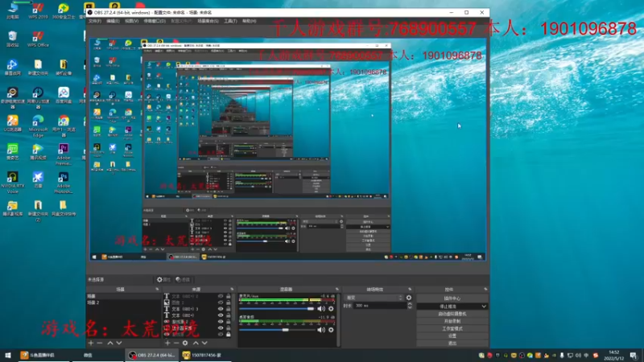Open the 文件(F) menu

95,21
